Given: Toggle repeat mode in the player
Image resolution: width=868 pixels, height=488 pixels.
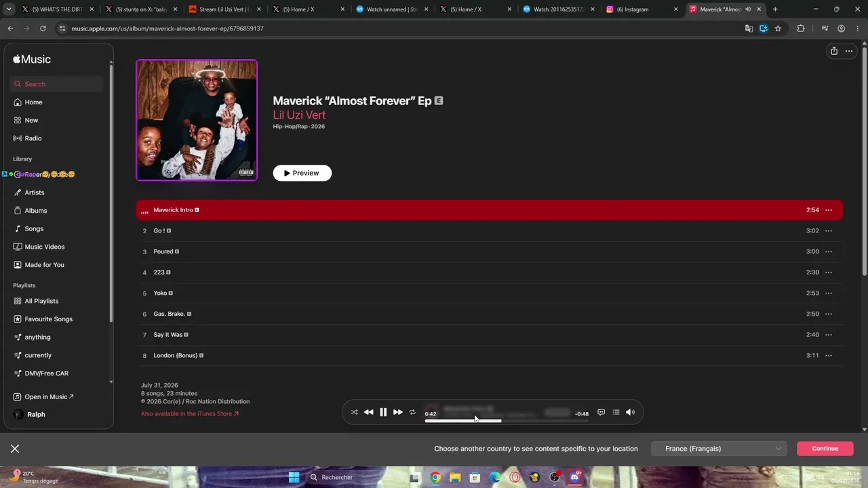Looking at the screenshot, I should point(412,412).
